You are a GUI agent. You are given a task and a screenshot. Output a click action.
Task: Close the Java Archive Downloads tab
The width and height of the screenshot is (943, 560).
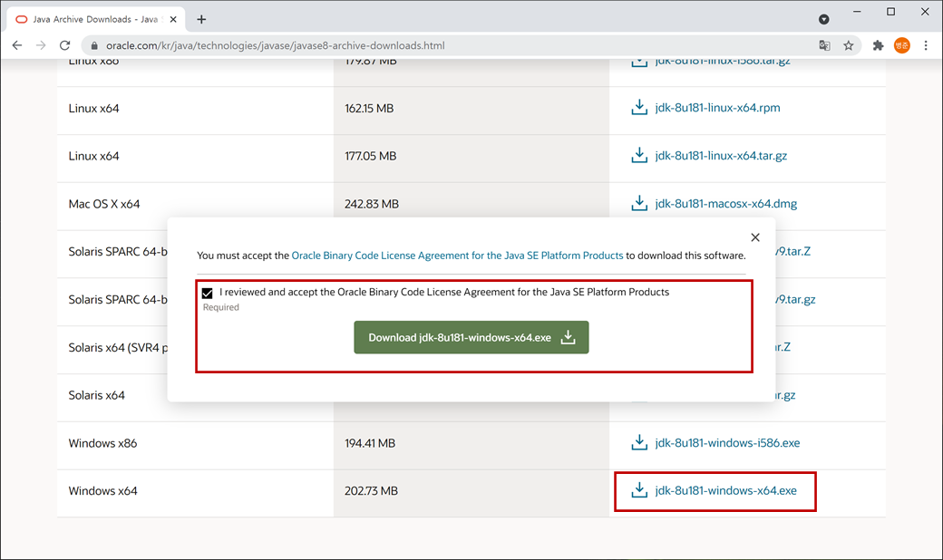point(173,19)
